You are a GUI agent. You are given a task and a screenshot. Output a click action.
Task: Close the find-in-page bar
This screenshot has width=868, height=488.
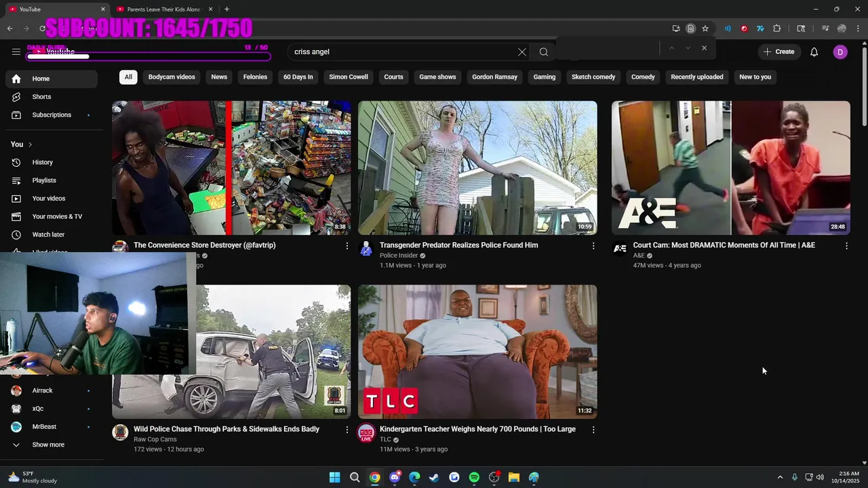pos(704,48)
